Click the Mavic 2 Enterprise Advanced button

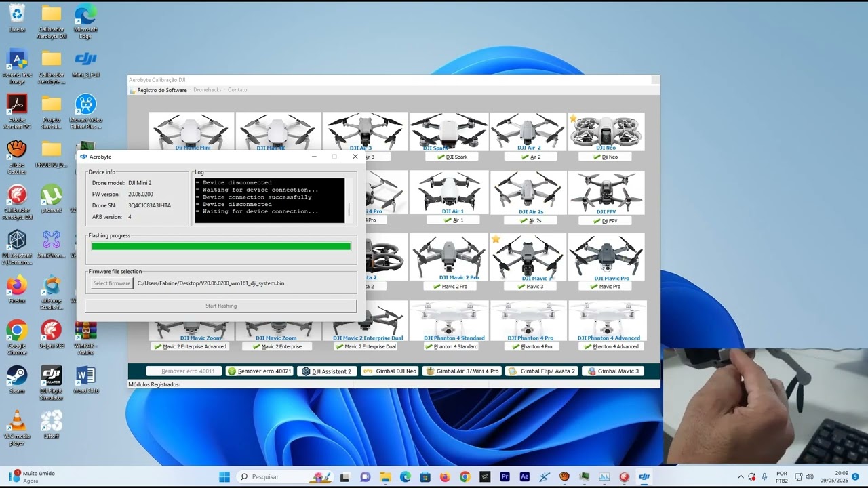tap(191, 346)
